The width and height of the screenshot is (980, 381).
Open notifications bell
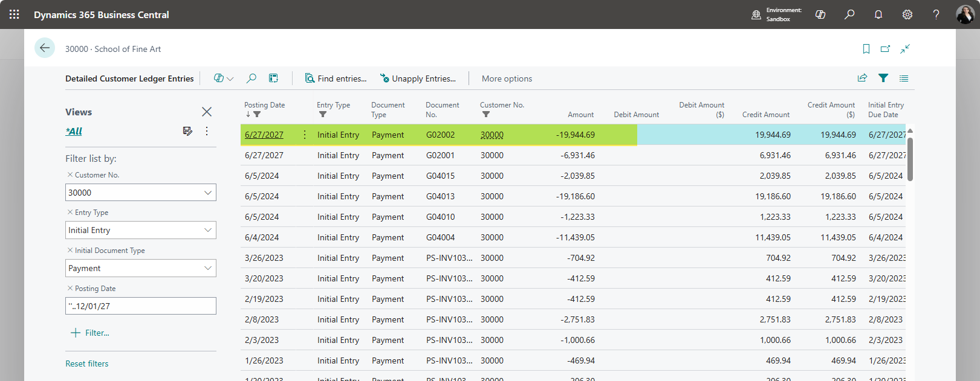[x=878, y=14]
